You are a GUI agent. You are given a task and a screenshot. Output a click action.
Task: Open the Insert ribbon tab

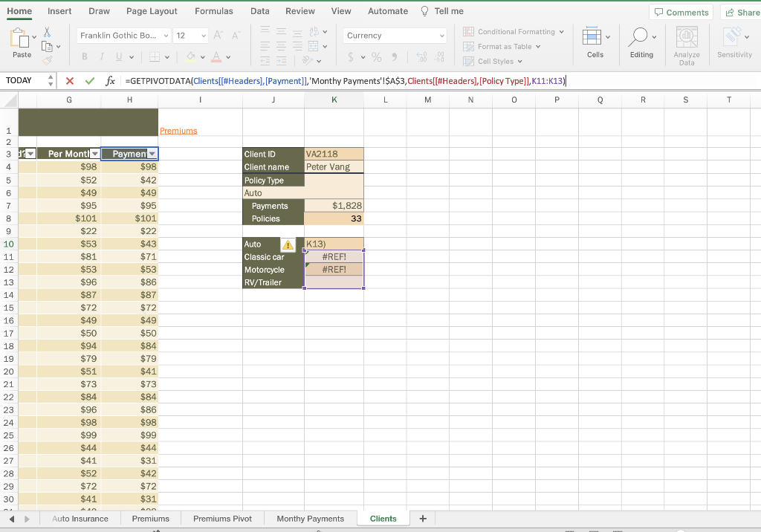[x=59, y=10]
